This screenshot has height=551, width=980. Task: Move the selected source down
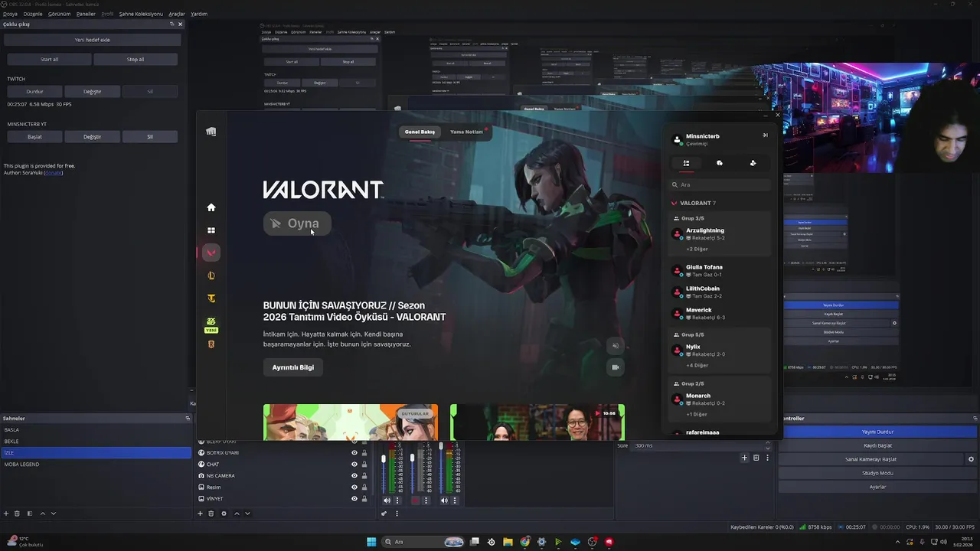(247, 514)
